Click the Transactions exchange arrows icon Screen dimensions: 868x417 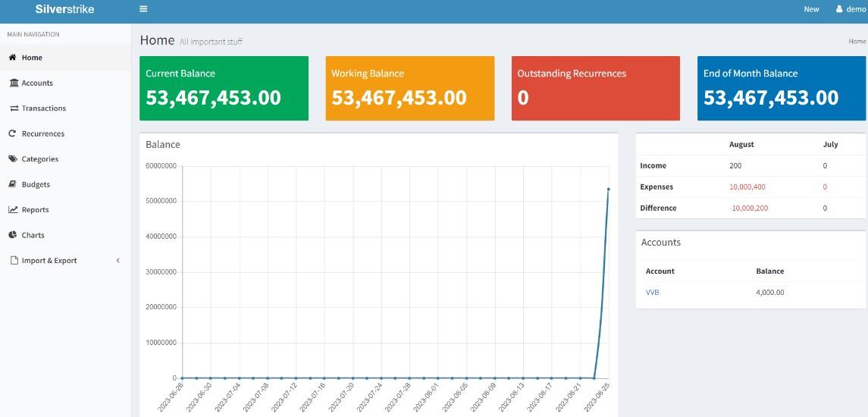(x=14, y=108)
